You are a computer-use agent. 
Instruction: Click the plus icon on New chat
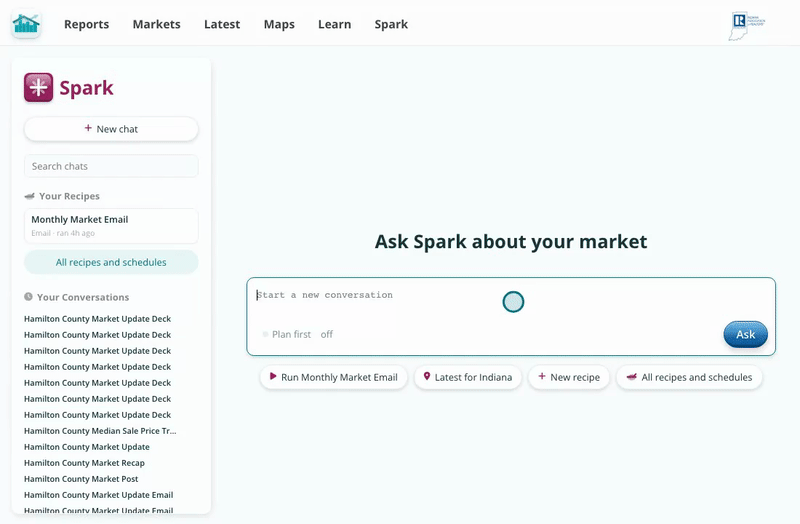88,128
